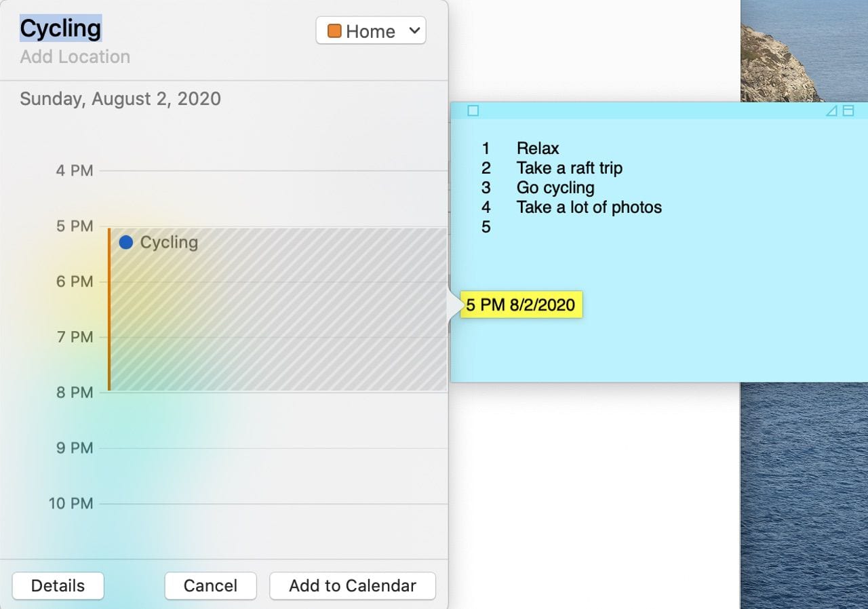
Task: Click the sticky note zoom icon
Action: (848, 111)
